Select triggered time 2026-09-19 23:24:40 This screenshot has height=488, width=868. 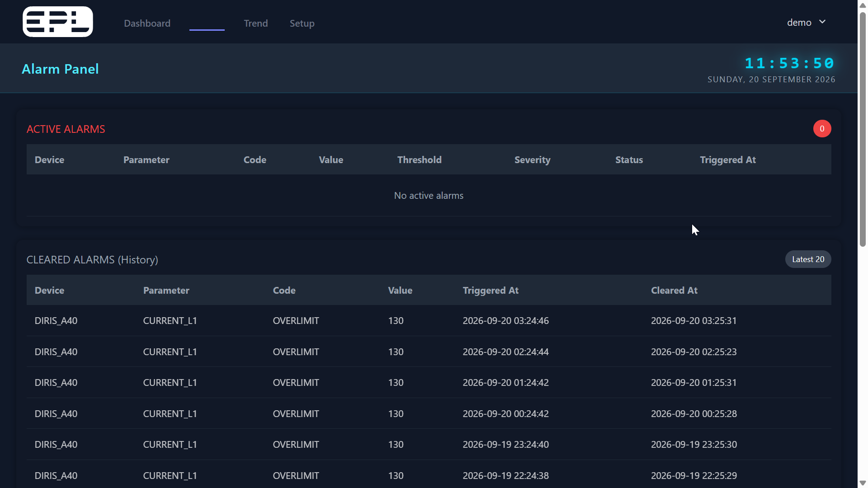(x=505, y=445)
